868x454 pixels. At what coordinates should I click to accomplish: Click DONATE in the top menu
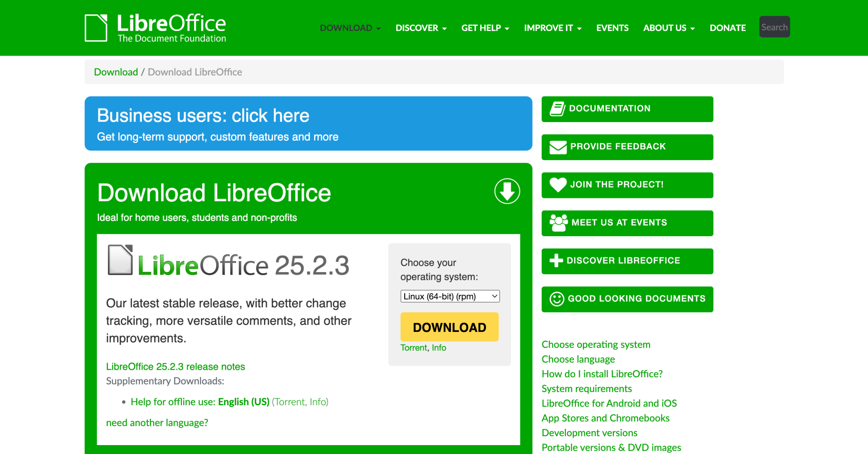click(728, 28)
